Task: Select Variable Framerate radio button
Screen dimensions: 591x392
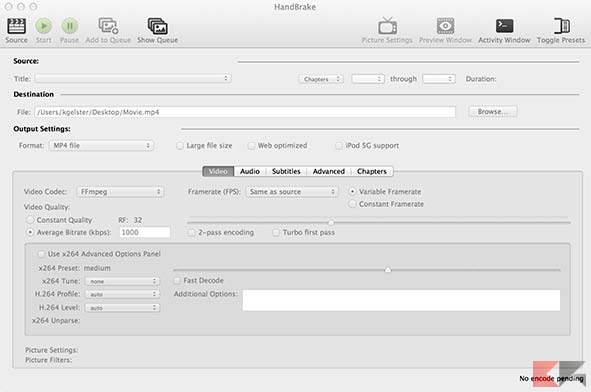Action: (352, 191)
